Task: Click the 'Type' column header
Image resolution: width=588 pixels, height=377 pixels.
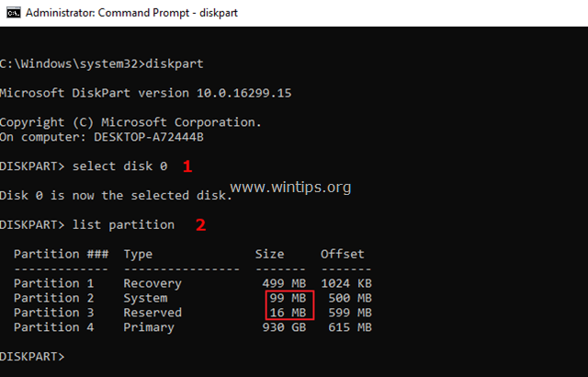Action: (x=138, y=255)
